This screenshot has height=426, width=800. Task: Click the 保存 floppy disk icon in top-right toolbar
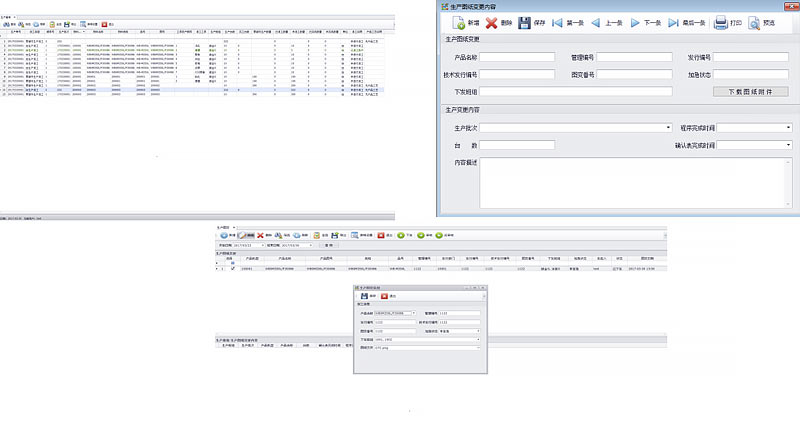point(524,22)
